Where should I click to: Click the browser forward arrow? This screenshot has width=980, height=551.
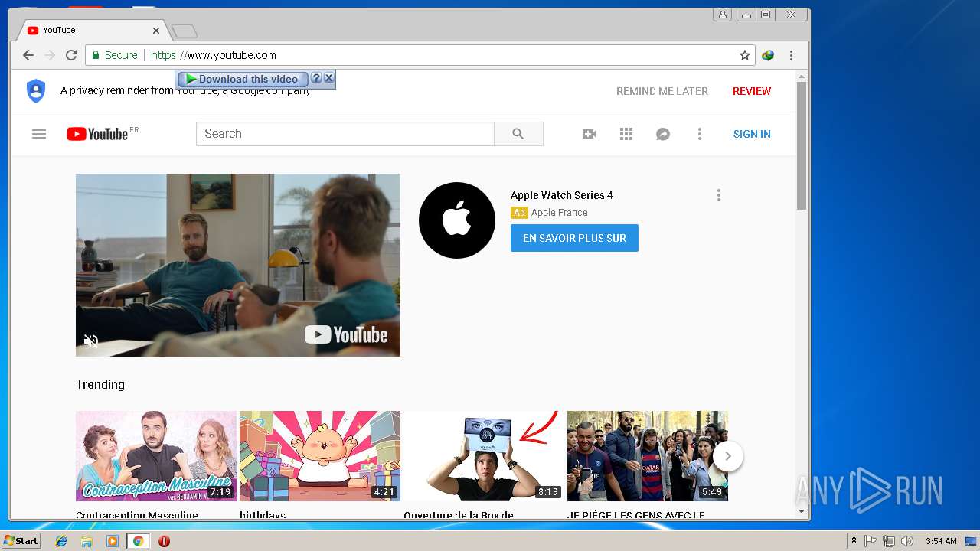pos(50,55)
